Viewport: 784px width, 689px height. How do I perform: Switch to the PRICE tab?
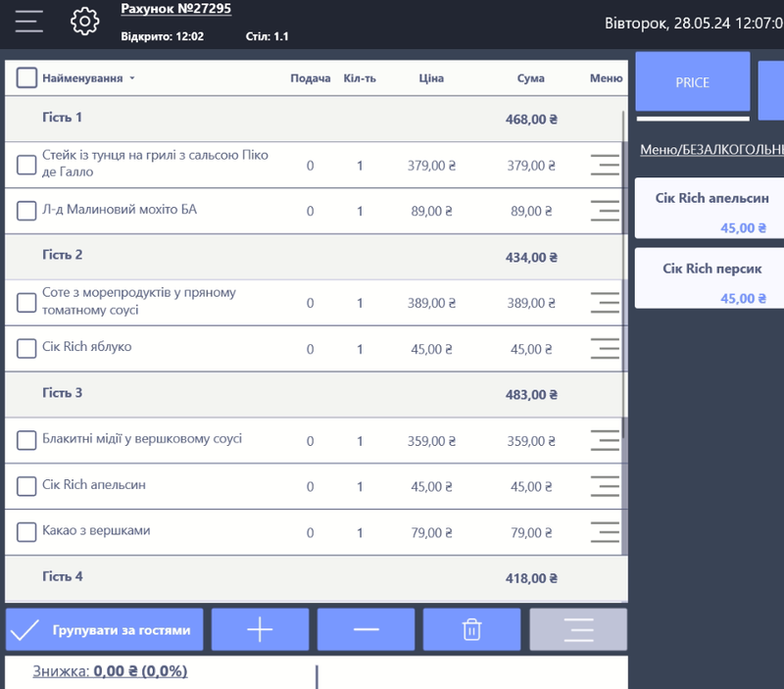(x=692, y=82)
